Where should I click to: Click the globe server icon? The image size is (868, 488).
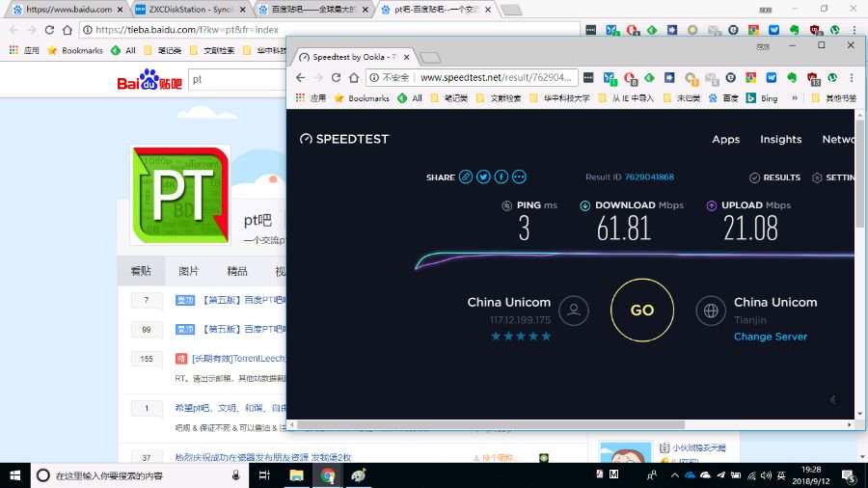(711, 311)
